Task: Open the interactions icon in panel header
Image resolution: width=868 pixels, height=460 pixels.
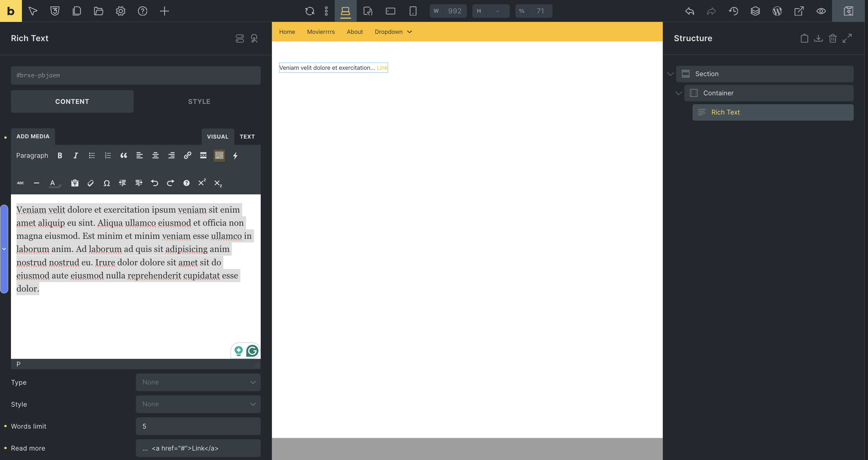Action: (x=254, y=38)
